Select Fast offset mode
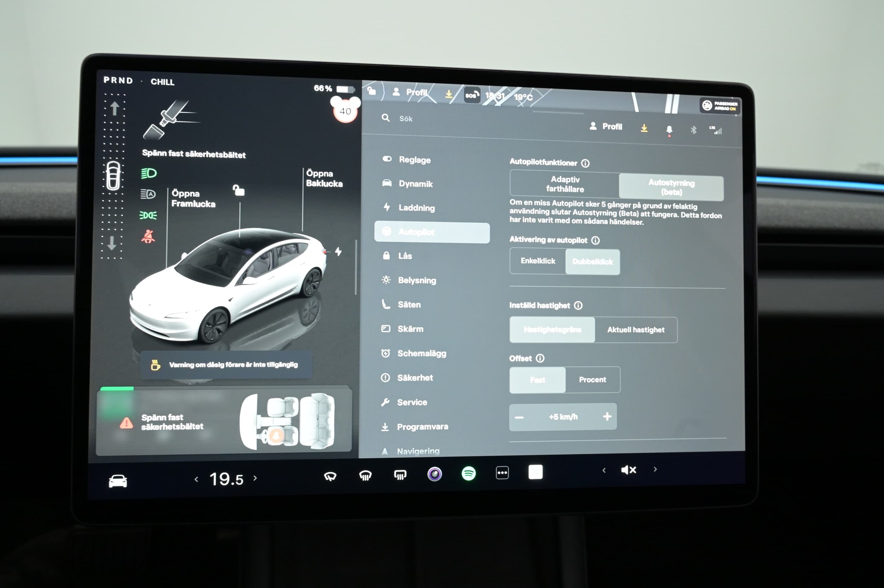884x588 pixels. coord(537,379)
